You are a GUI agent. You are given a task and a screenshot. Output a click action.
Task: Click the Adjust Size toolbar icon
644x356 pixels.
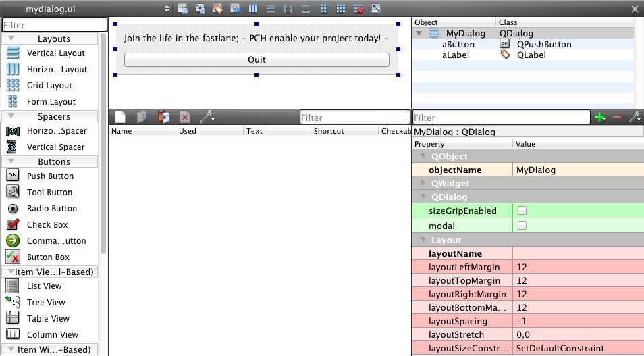376,9
